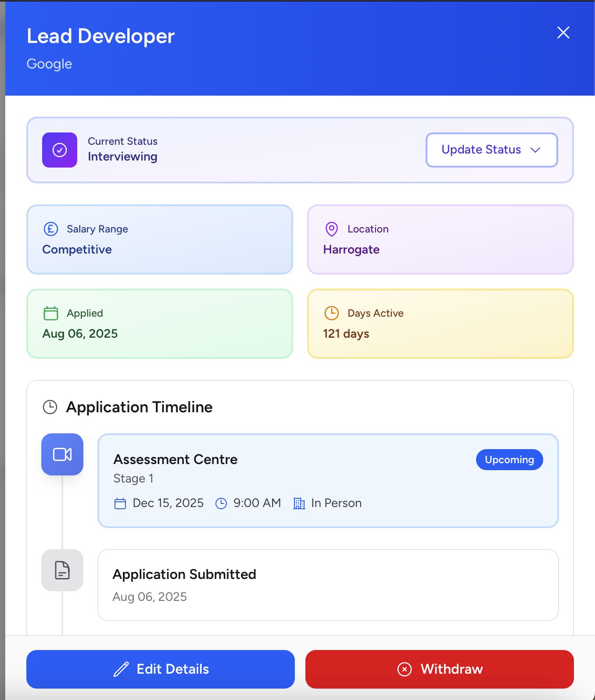Click the clock icon in Days Active card

click(x=332, y=313)
